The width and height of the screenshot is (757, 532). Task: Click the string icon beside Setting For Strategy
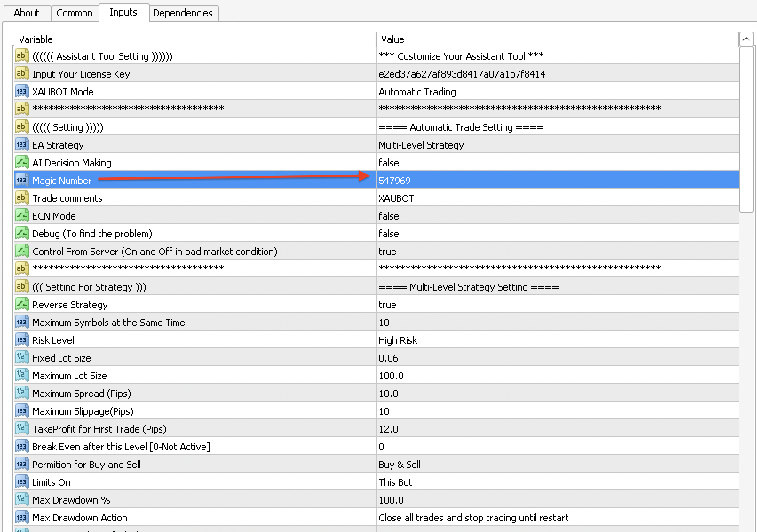click(x=22, y=287)
